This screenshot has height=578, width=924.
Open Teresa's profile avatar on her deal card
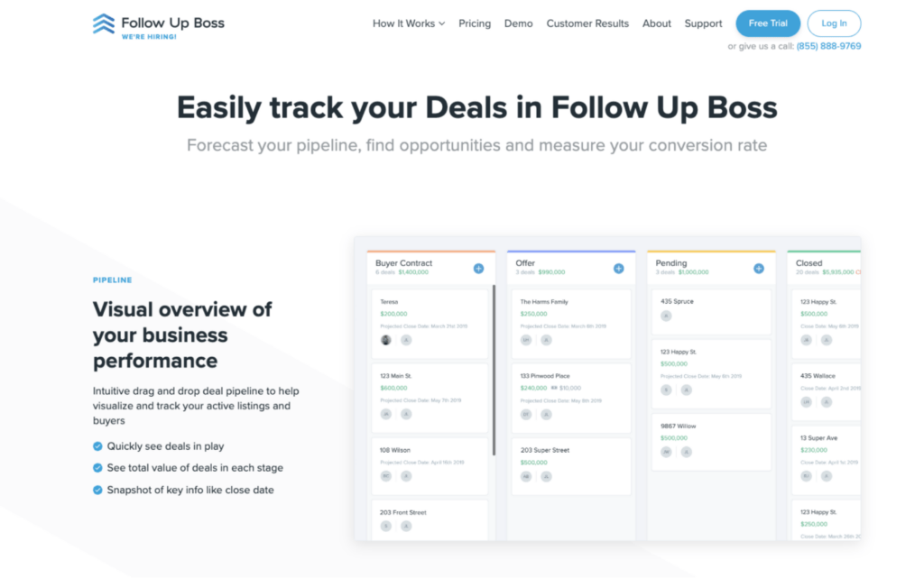tap(386, 340)
